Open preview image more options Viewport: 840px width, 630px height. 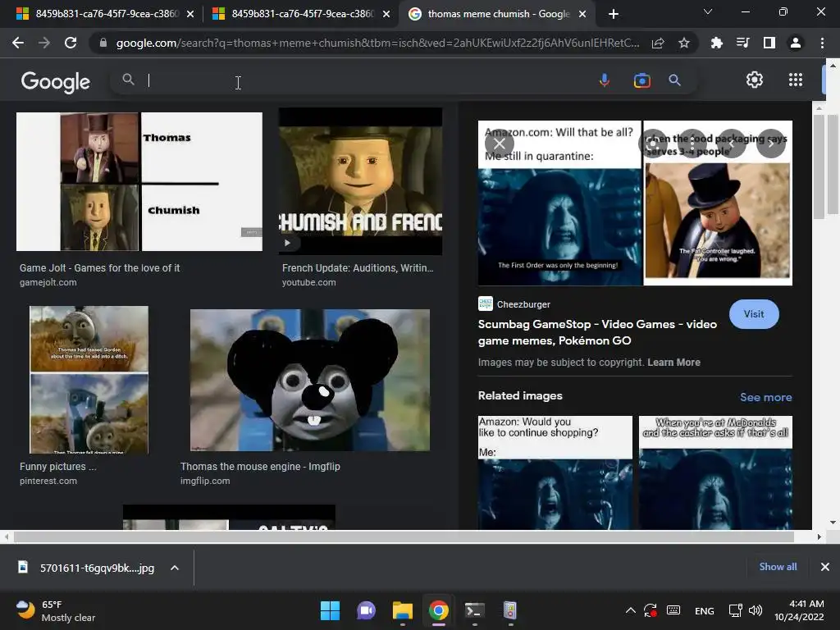click(x=692, y=144)
